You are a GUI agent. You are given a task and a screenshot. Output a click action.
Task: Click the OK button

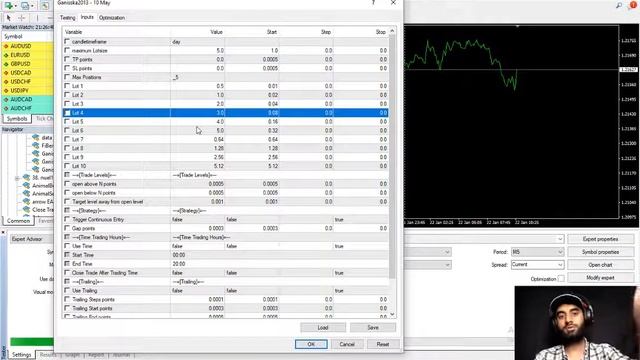tap(311, 344)
